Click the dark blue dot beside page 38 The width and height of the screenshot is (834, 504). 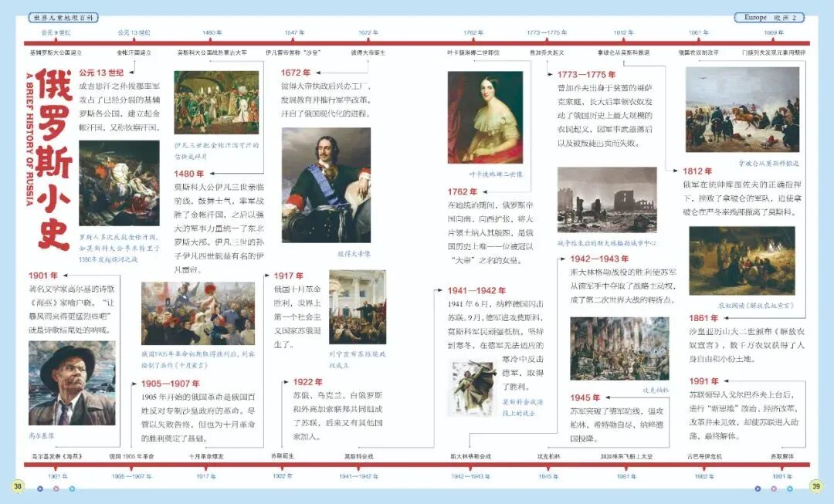40,488
